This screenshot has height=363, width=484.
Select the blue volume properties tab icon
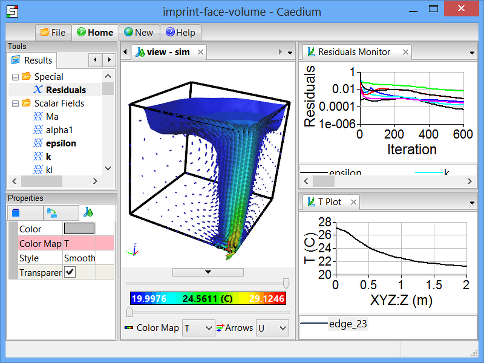tap(16, 213)
